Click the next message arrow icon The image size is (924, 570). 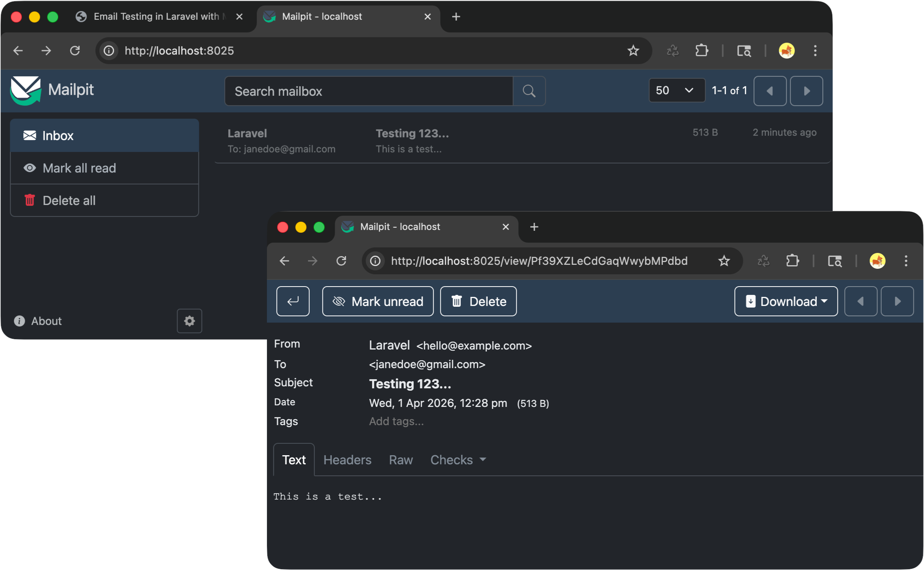click(897, 301)
